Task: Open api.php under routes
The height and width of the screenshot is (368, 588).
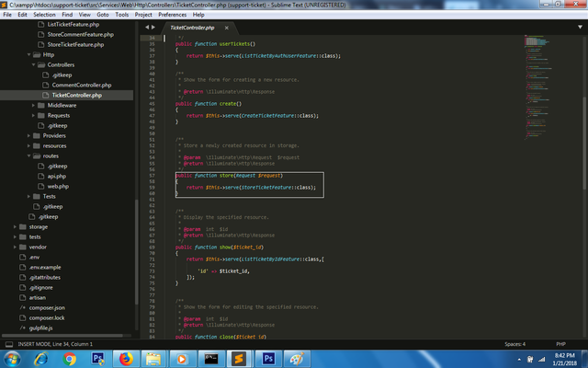Action: coord(57,176)
